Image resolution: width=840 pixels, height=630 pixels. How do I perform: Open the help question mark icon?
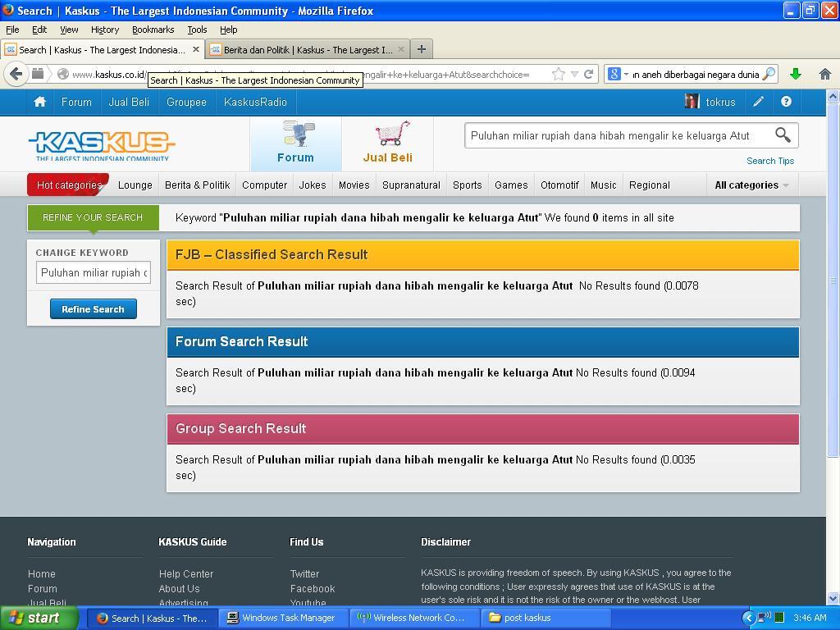click(x=786, y=102)
